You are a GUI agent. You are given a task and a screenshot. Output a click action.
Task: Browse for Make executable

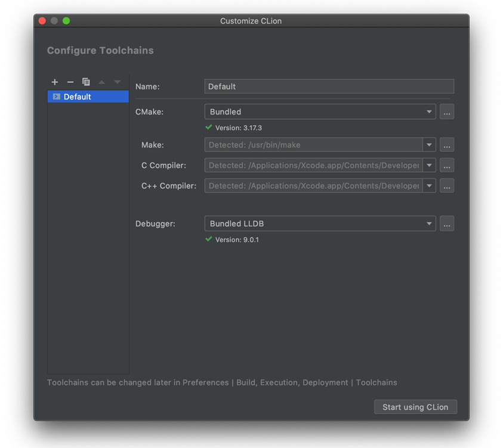(x=447, y=145)
